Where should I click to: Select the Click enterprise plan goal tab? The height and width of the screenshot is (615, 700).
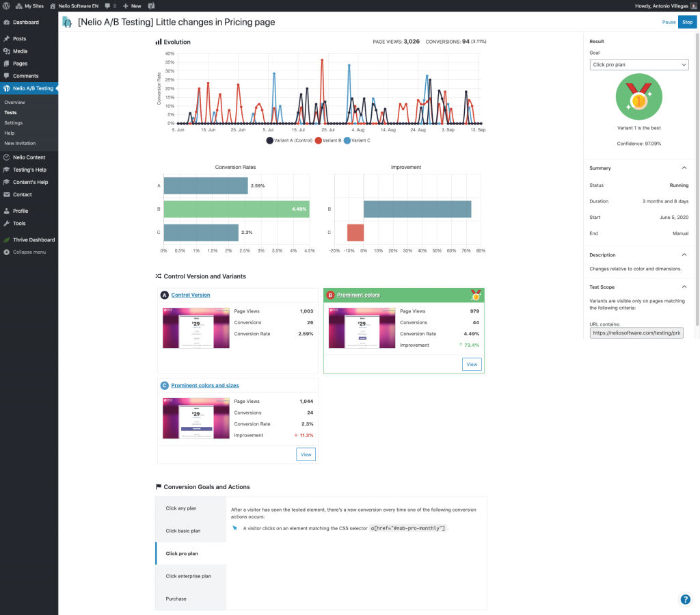click(x=191, y=576)
